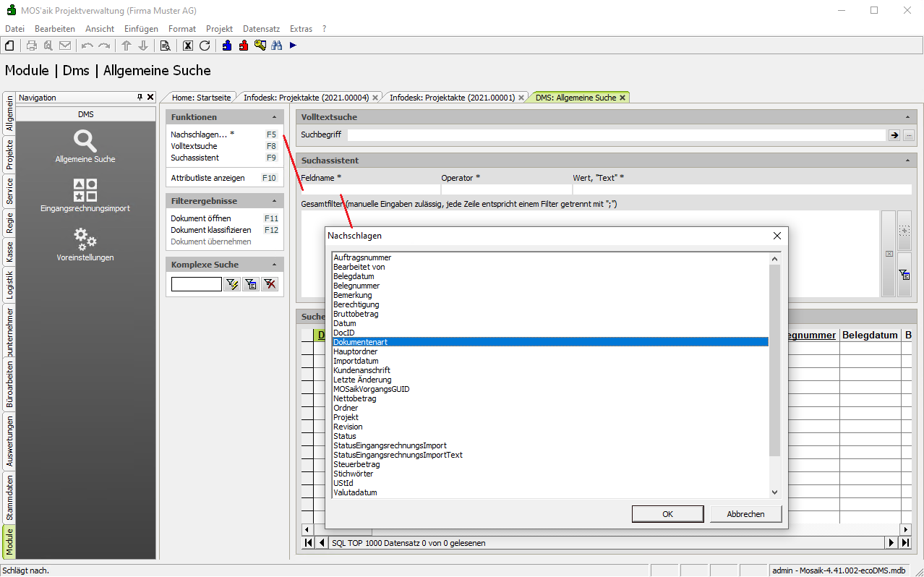Collapse the Filterergebnisse panel section

tap(274, 201)
